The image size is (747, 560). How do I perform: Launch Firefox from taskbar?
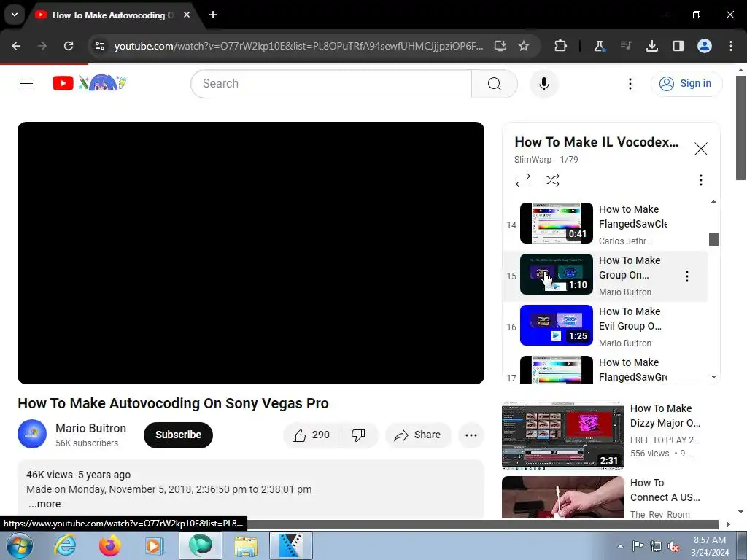109,545
